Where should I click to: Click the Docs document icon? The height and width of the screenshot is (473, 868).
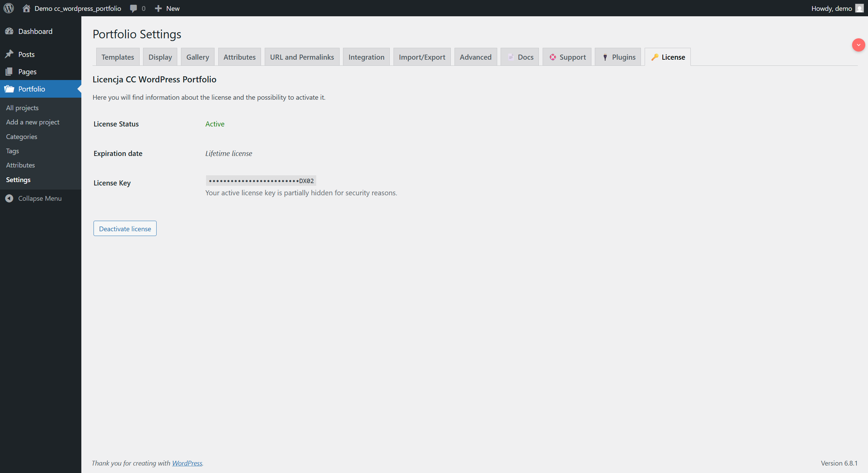coord(510,57)
